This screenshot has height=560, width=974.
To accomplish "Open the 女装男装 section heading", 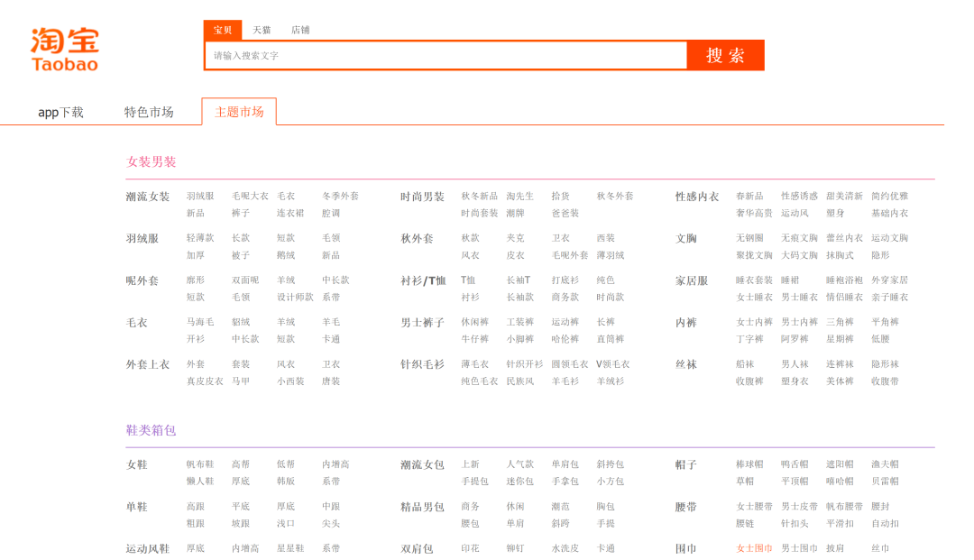I will [x=152, y=162].
